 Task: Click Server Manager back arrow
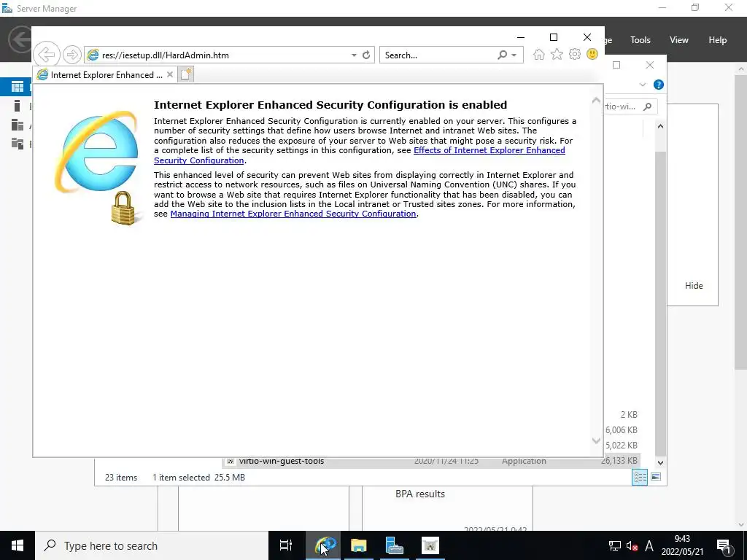20,39
